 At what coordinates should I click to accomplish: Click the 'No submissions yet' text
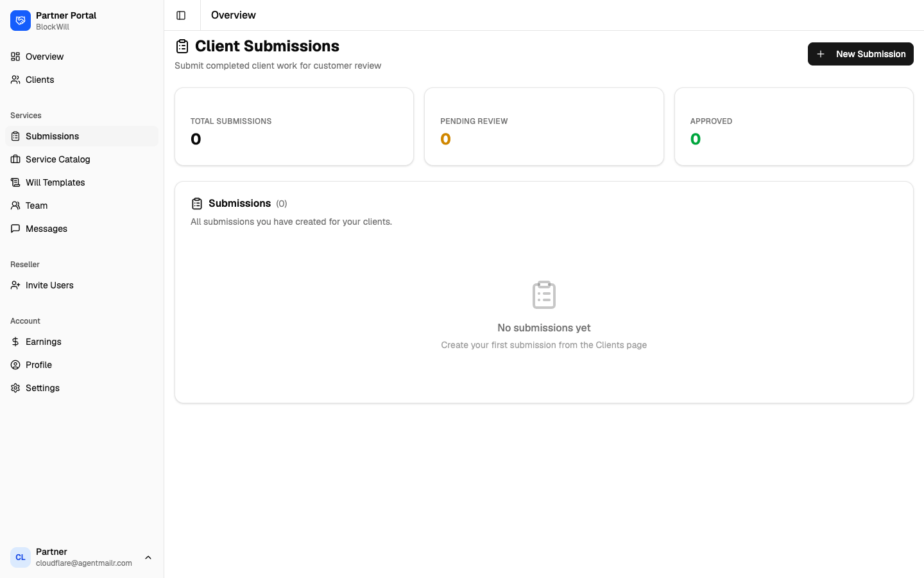tap(544, 328)
